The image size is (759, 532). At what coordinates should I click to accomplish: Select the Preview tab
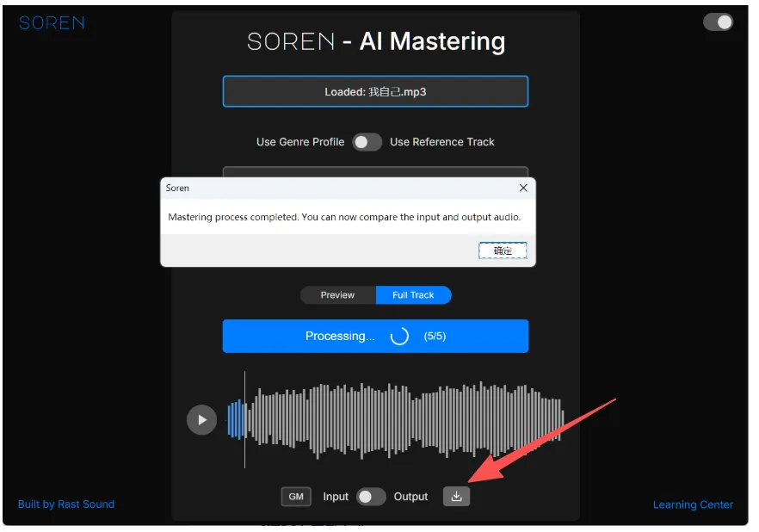[x=338, y=294]
